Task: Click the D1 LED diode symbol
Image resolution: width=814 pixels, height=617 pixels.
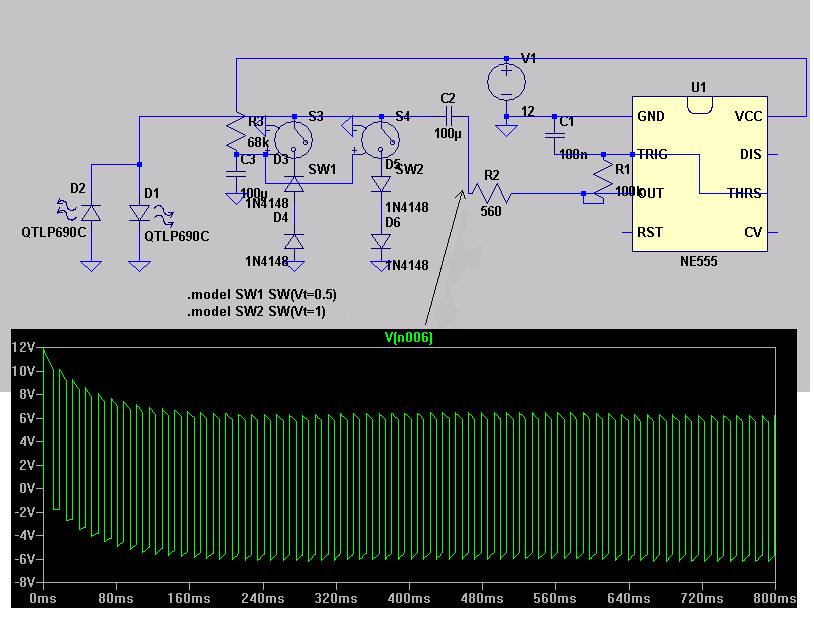Action: coord(139,213)
